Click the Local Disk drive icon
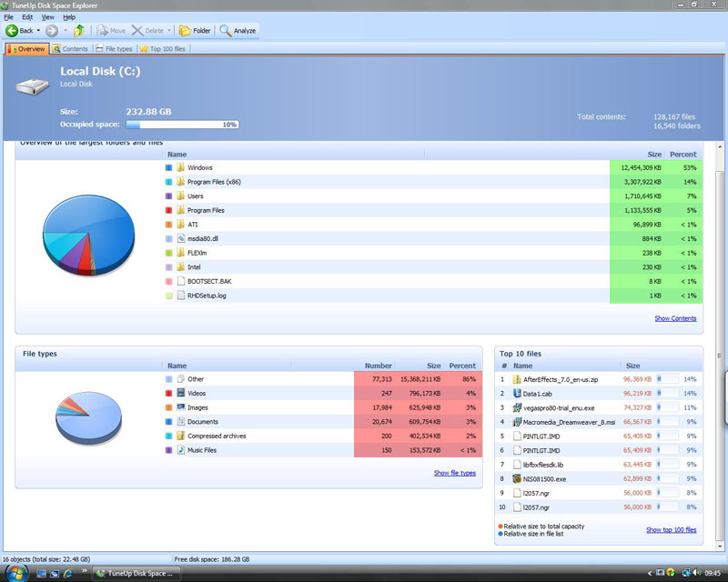Screen dimensions: 728x582 click(32, 86)
